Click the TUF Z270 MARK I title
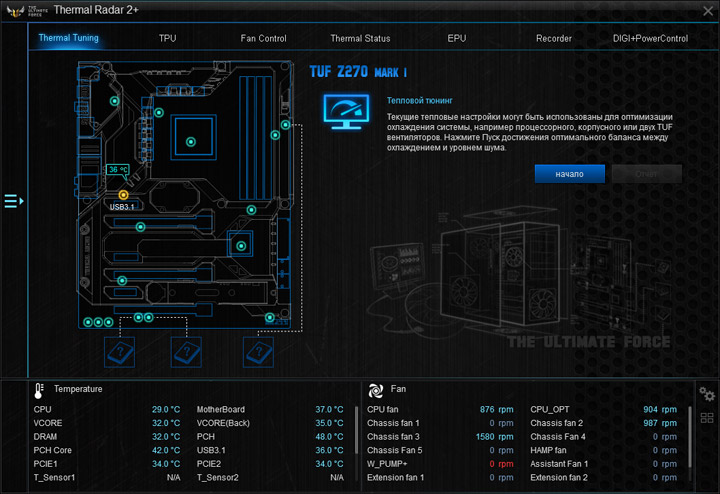 pos(358,72)
